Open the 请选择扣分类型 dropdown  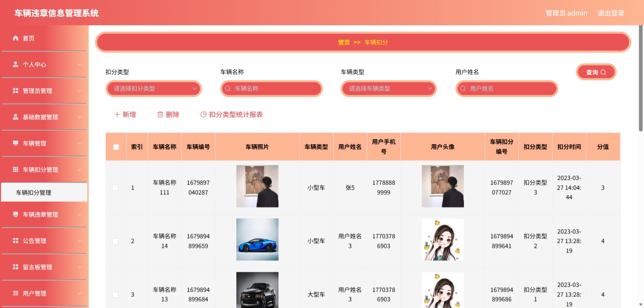(x=154, y=88)
